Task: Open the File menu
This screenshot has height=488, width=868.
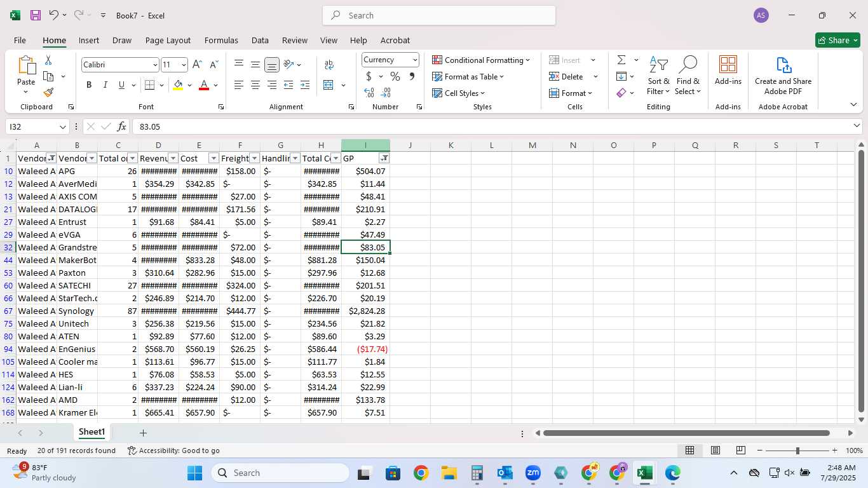Action: [x=20, y=40]
